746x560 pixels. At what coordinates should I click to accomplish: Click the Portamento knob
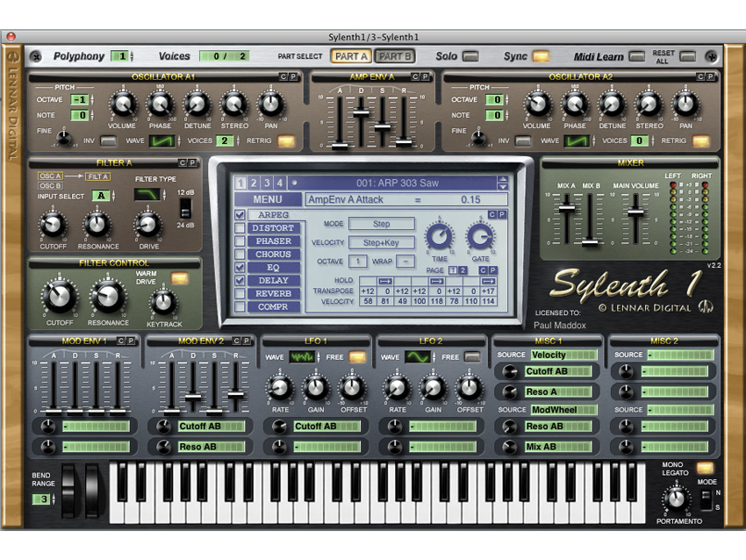pos(676,499)
